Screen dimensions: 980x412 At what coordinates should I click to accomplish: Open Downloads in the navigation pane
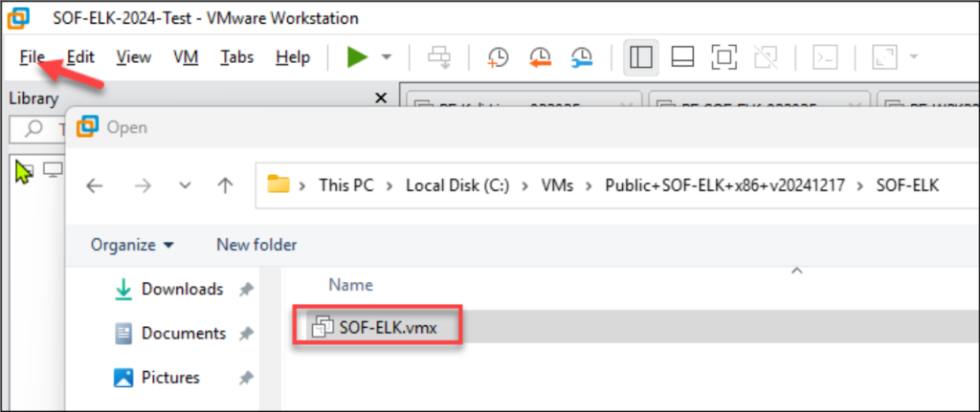pos(182,289)
